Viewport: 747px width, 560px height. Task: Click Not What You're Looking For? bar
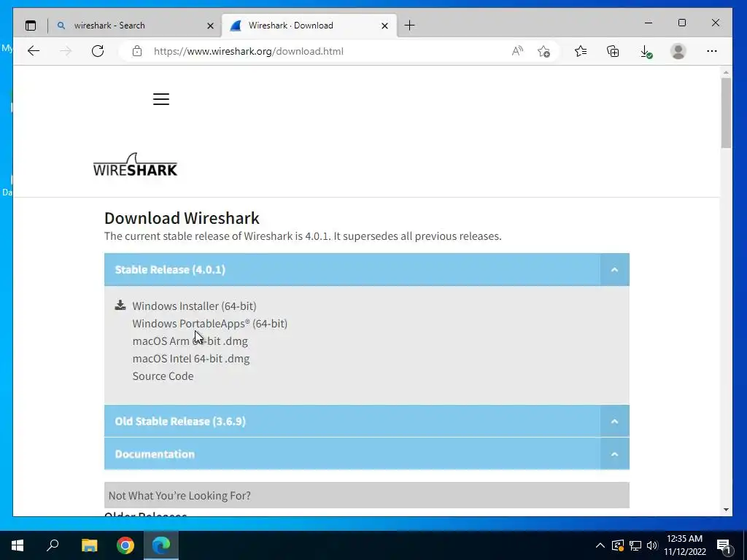coord(367,495)
